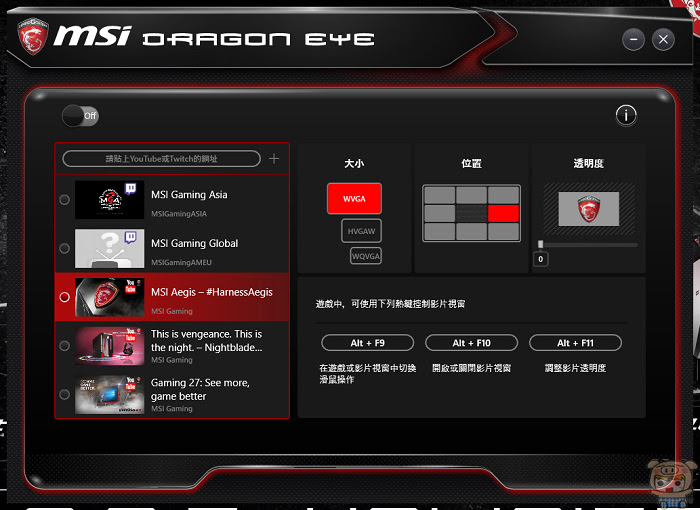
Task: Click the transparency slider handle
Action: (541, 244)
